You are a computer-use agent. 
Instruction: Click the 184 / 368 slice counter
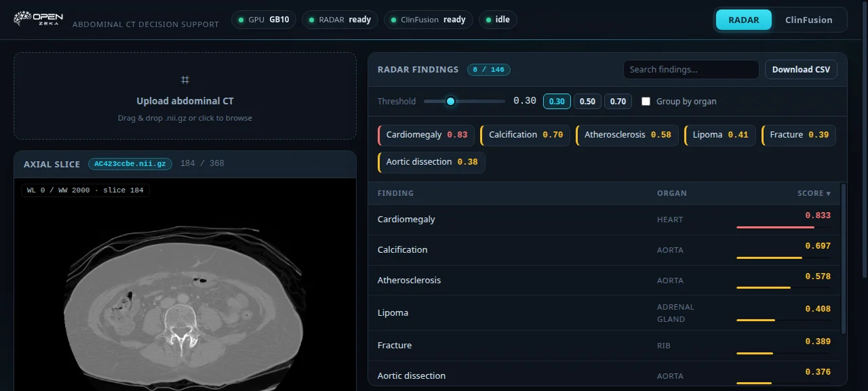[x=202, y=163]
